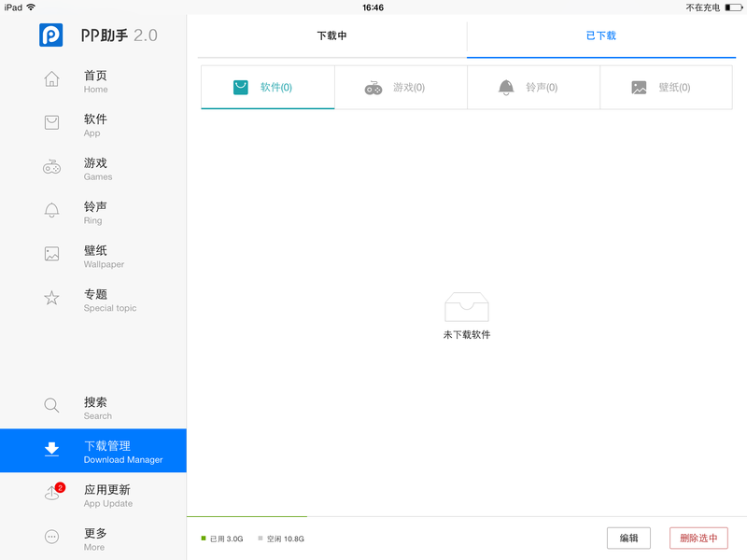Tap the battery status icon
Image resolution: width=747 pixels, height=560 pixels.
[x=733, y=7]
